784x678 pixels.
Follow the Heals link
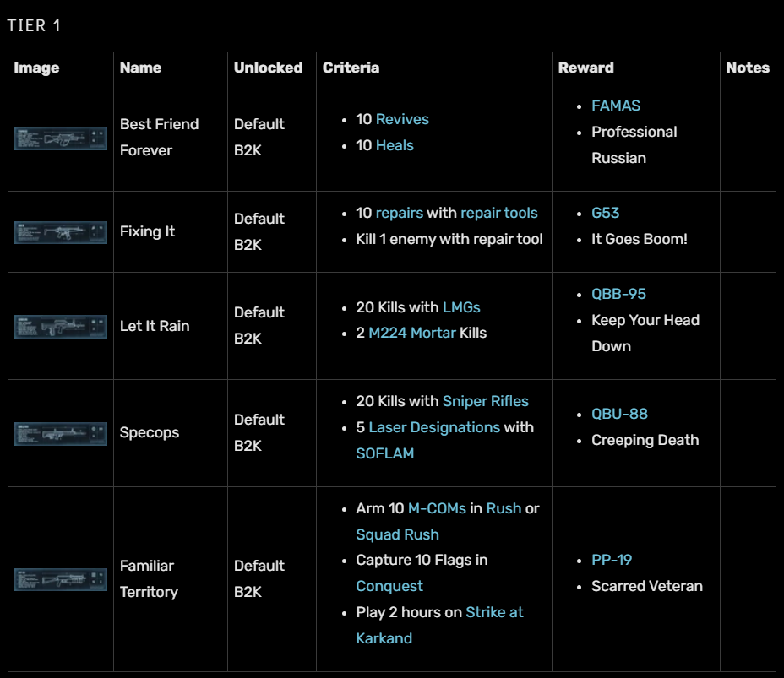395,145
